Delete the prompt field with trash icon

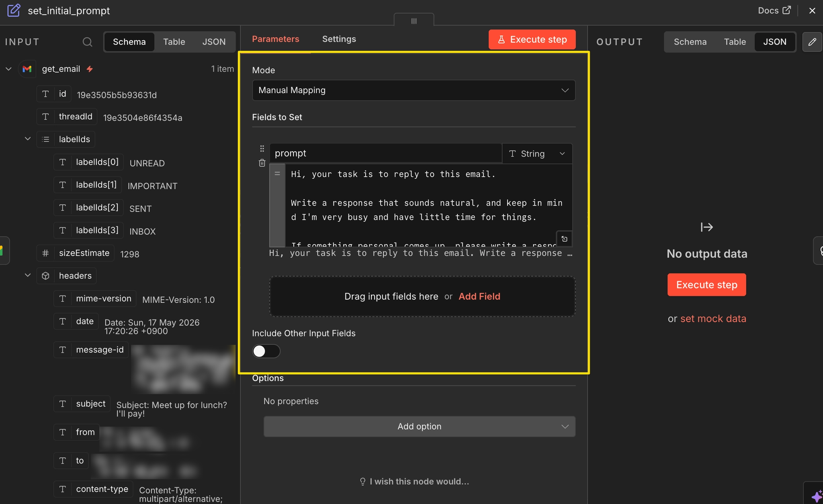[x=262, y=163]
